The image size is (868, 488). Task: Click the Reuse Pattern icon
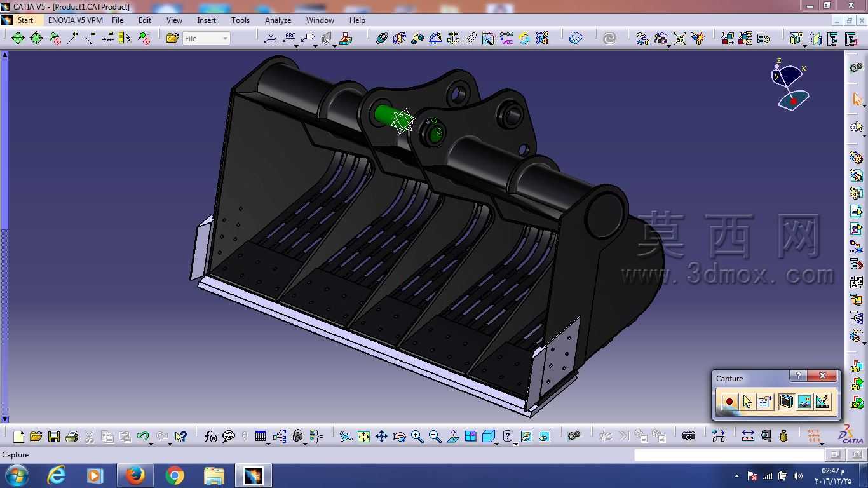pos(542,39)
